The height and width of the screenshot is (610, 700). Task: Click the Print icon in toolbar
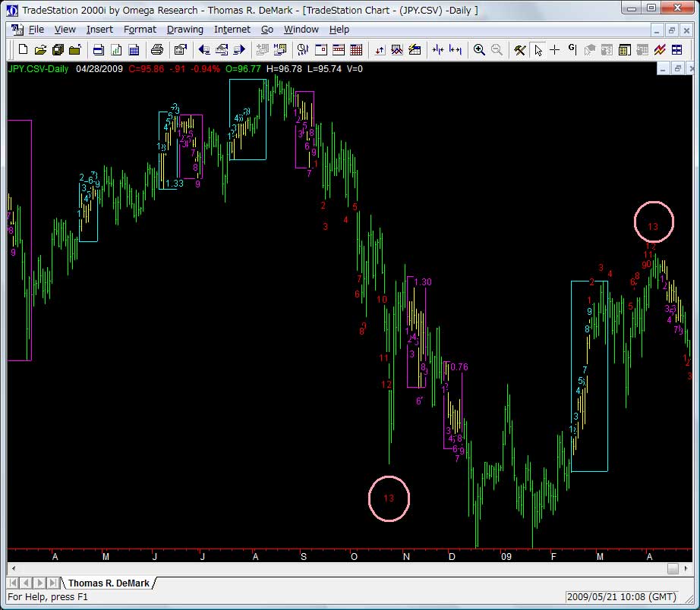(x=157, y=50)
